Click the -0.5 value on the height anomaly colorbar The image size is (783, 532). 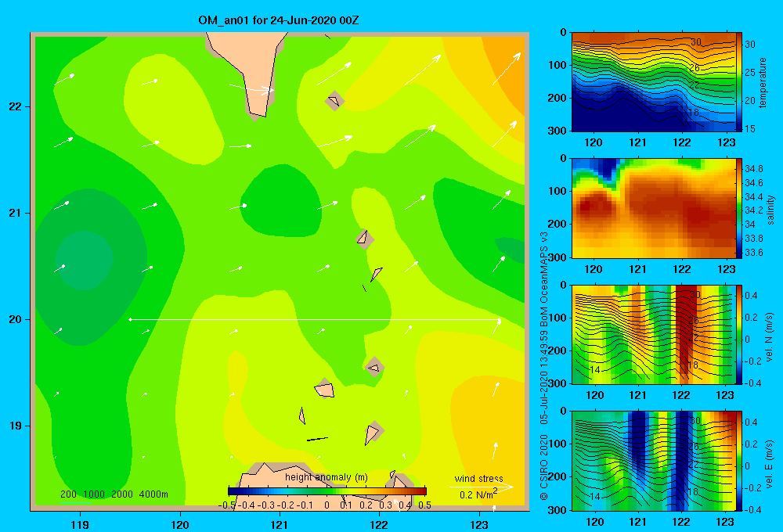(227, 505)
